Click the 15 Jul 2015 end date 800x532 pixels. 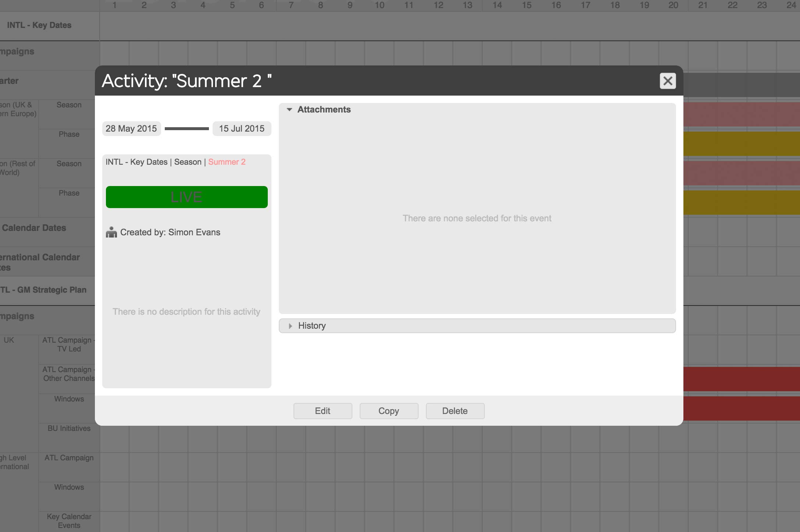click(242, 129)
